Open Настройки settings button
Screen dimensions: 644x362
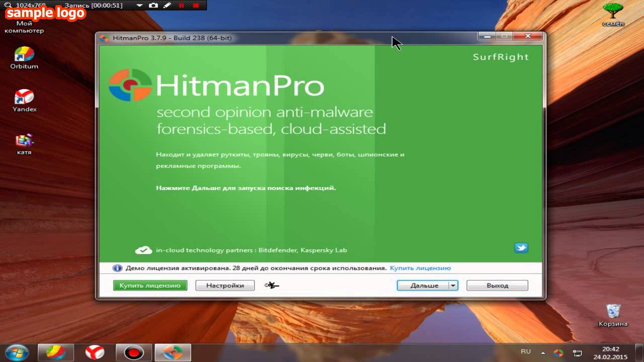click(x=225, y=286)
